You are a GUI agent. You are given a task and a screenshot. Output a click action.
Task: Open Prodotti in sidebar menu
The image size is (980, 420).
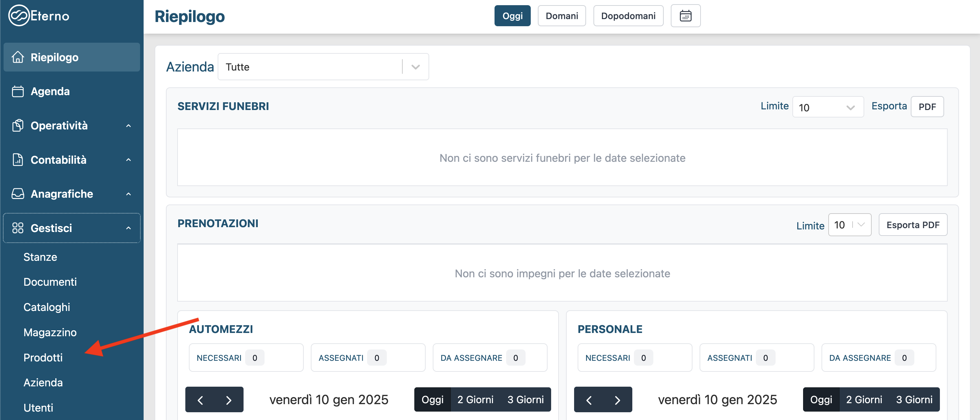43,358
